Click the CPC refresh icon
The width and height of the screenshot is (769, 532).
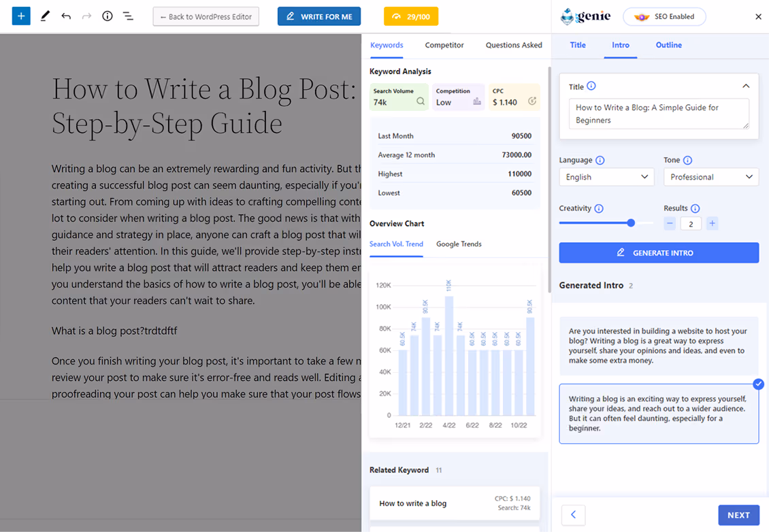click(532, 102)
